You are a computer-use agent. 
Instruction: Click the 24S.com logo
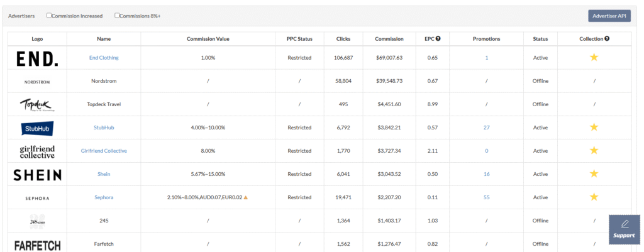(x=37, y=221)
